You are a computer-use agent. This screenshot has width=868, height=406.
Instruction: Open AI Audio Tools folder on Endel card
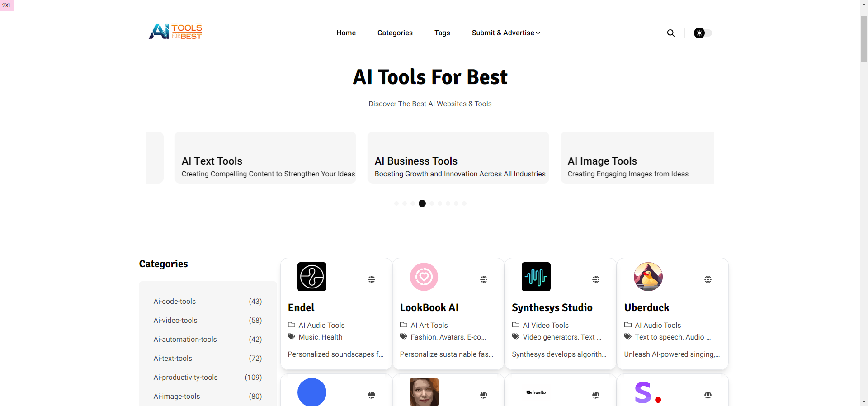[x=321, y=326]
